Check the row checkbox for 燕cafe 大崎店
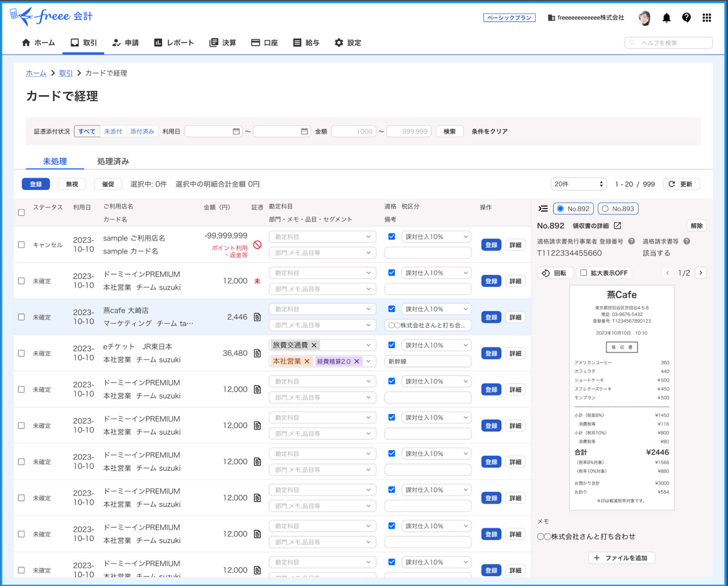The width and height of the screenshot is (728, 586). point(21,317)
